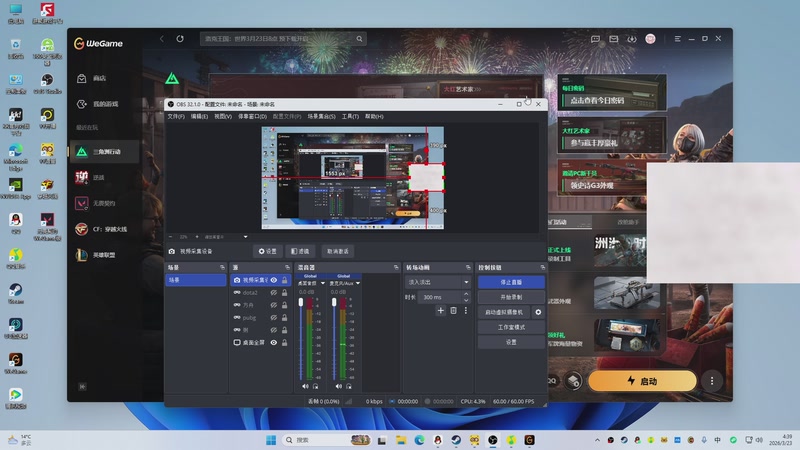Click the WeGame search input field

[x=278, y=39]
